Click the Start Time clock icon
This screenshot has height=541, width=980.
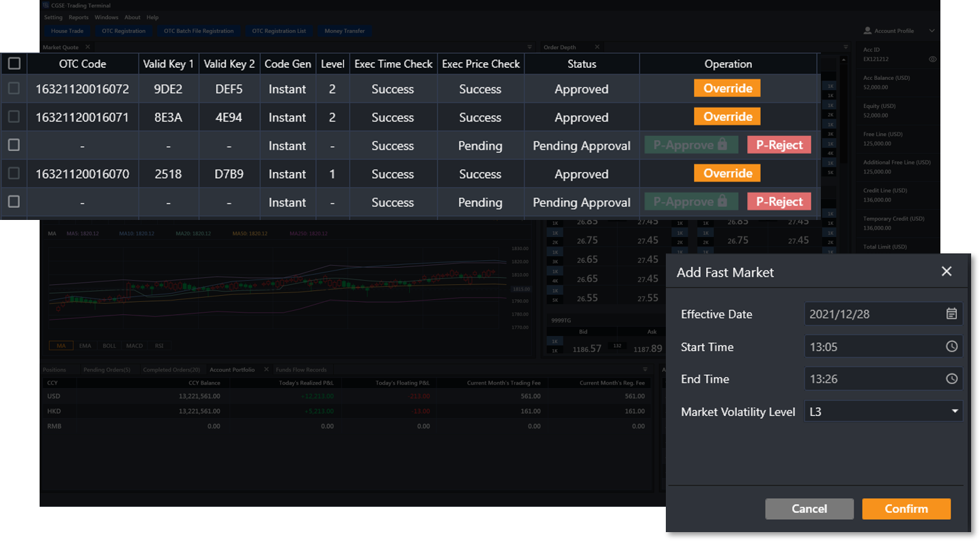pyautogui.click(x=951, y=346)
